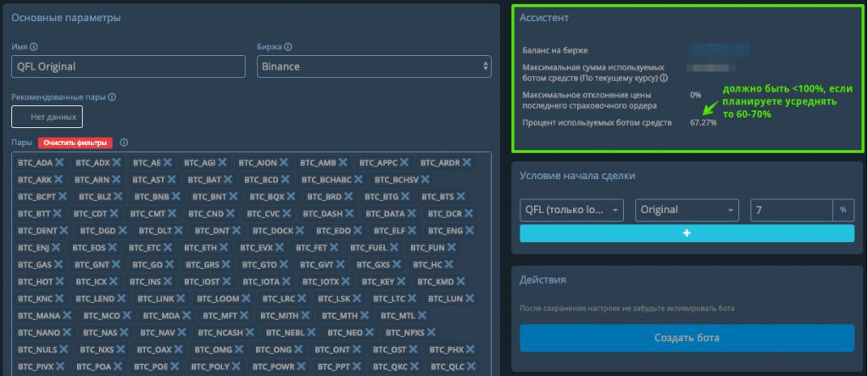Remove BTC_FUN with its X icon
This screenshot has height=376, width=868.
pyautogui.click(x=452, y=247)
